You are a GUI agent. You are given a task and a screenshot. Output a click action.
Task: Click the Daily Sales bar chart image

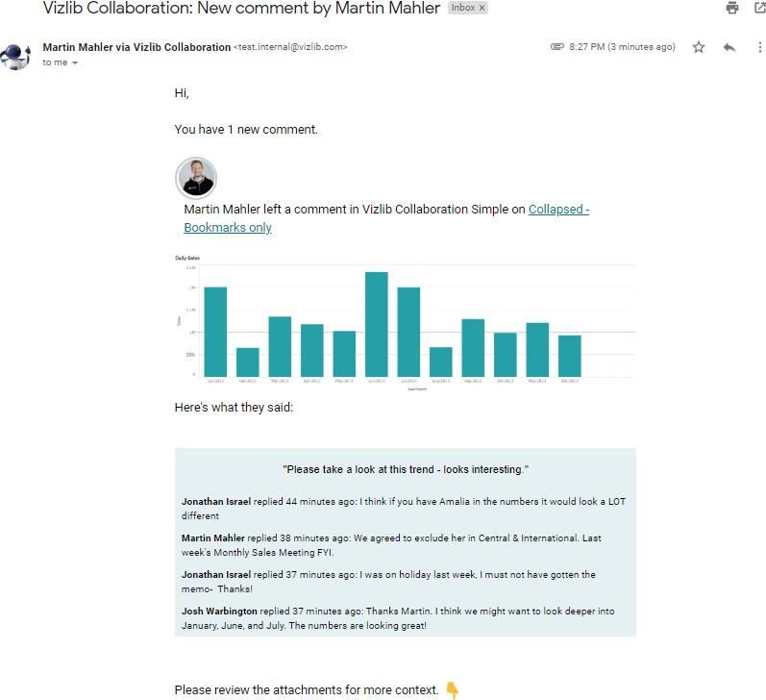coord(406,323)
